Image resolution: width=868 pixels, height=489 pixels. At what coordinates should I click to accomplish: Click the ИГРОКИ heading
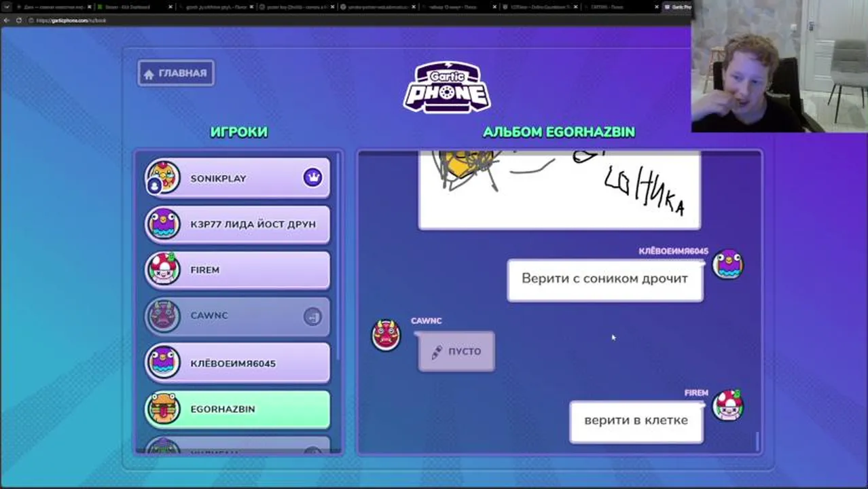[239, 132]
